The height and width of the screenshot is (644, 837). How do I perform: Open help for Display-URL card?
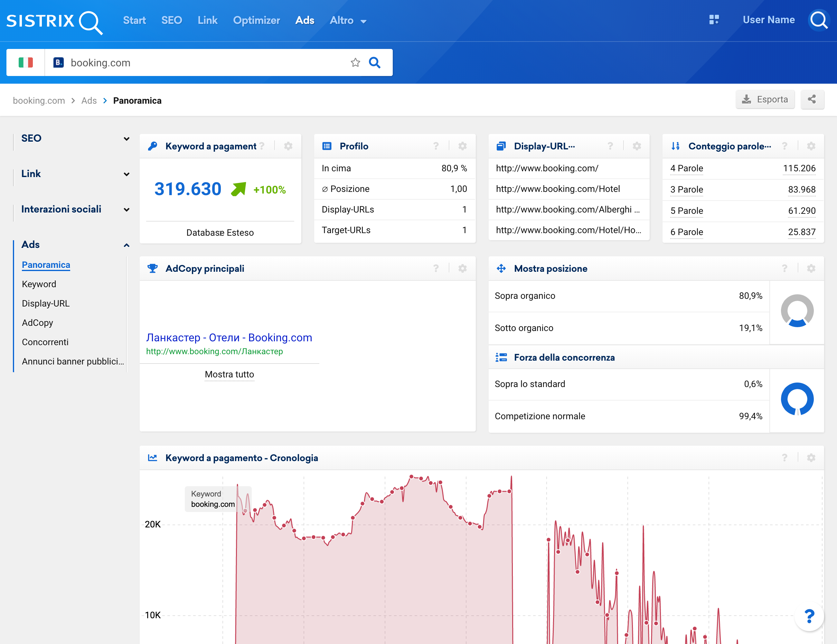pos(610,146)
